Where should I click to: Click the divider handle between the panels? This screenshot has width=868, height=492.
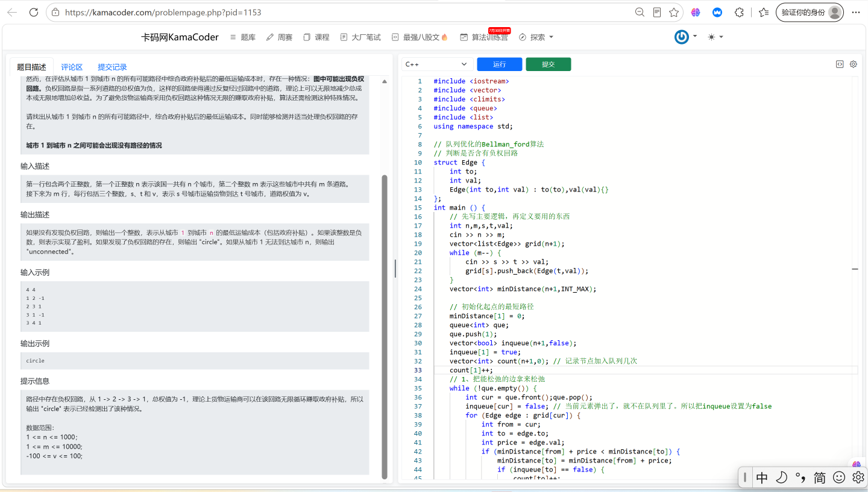point(395,269)
